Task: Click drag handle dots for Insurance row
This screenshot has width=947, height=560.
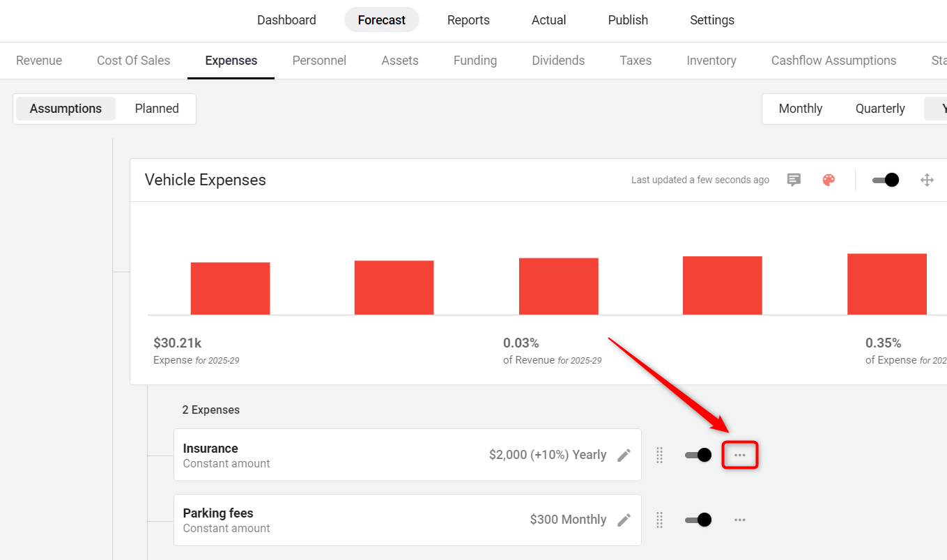Action: [659, 455]
